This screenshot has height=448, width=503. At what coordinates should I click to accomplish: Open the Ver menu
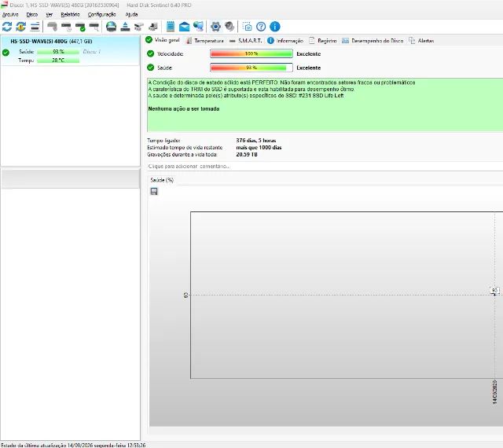click(x=49, y=14)
